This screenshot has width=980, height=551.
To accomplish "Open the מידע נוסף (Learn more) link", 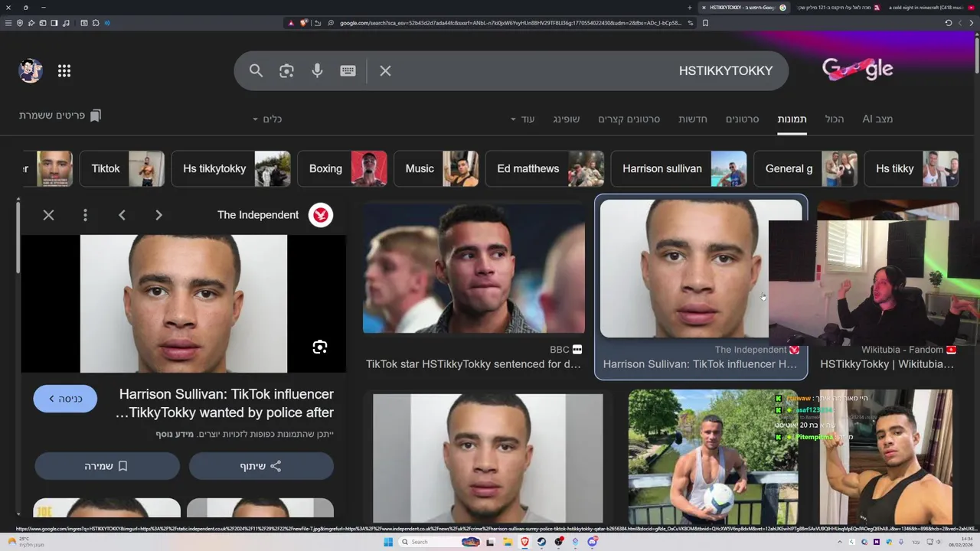I will (175, 435).
